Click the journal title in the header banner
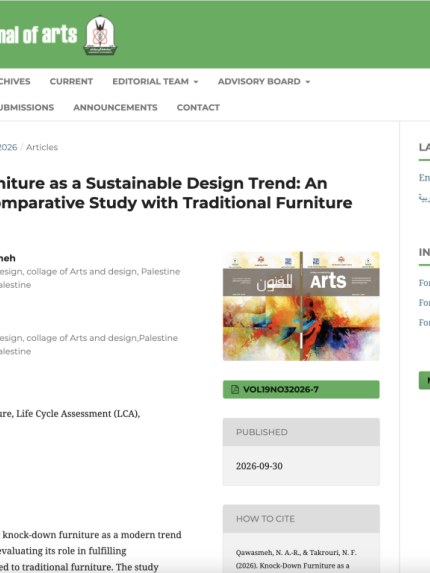 38,35
